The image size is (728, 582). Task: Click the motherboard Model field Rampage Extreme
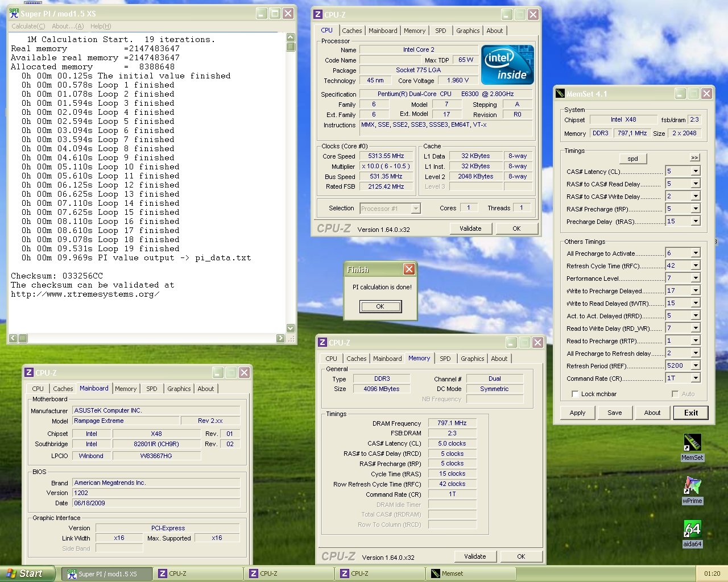click(126, 421)
